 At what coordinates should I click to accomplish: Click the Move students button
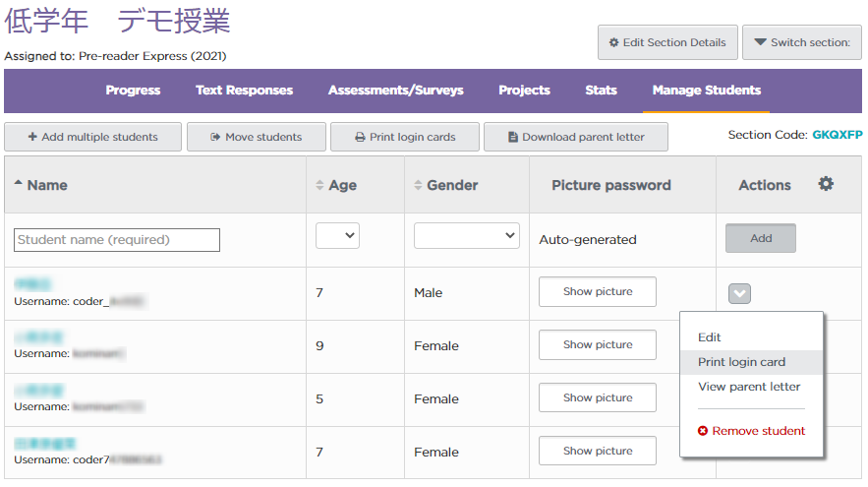(x=256, y=137)
